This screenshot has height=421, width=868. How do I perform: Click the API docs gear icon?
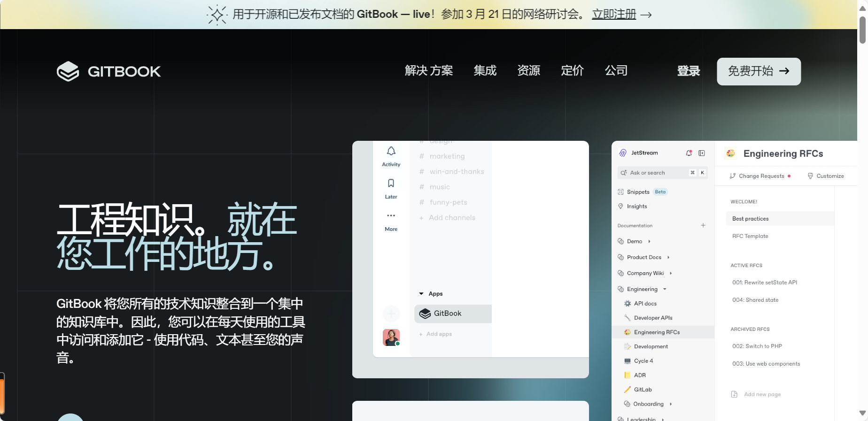(628, 304)
